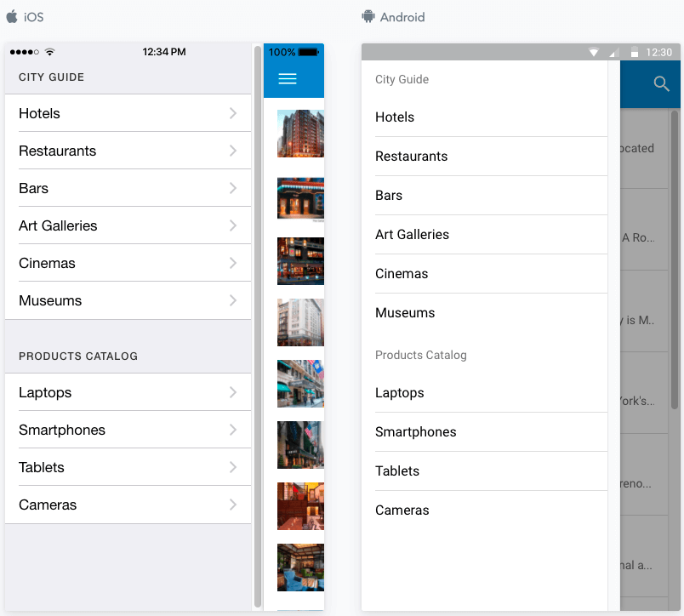This screenshot has width=684, height=616.
Task: Expand Smartphones chevron in iOS menu
Action: tap(233, 430)
